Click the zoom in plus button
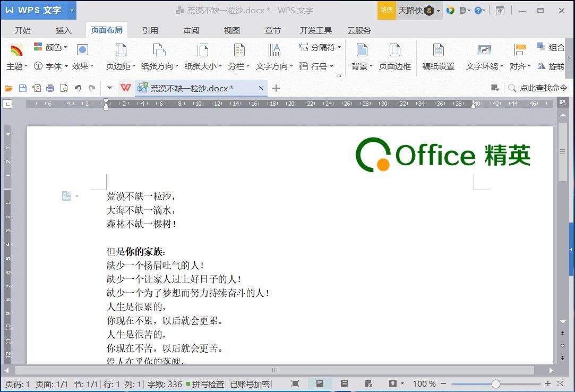Screen dimensions: 575x392 pos(548,384)
